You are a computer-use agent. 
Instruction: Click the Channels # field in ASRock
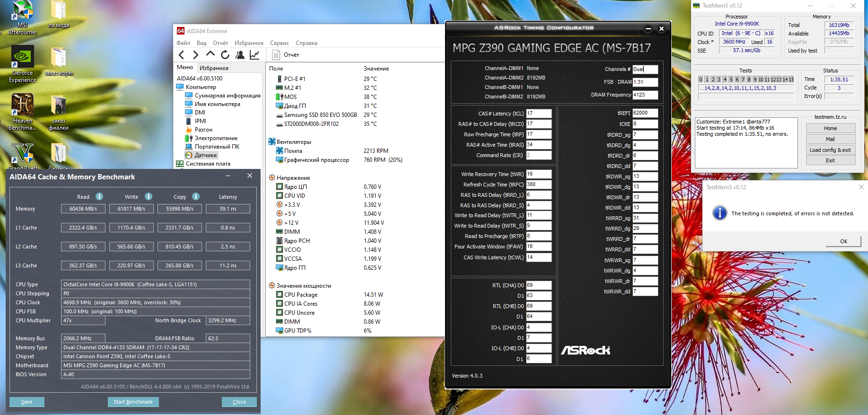point(645,69)
